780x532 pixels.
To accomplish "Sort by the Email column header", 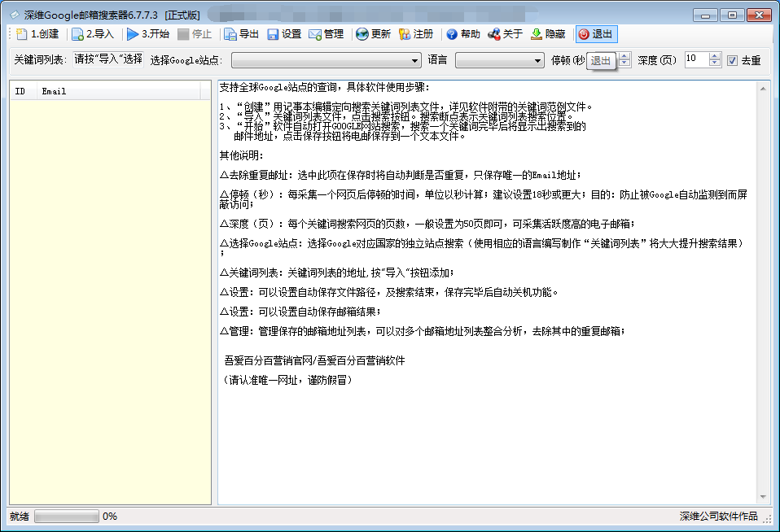I will (x=118, y=91).
